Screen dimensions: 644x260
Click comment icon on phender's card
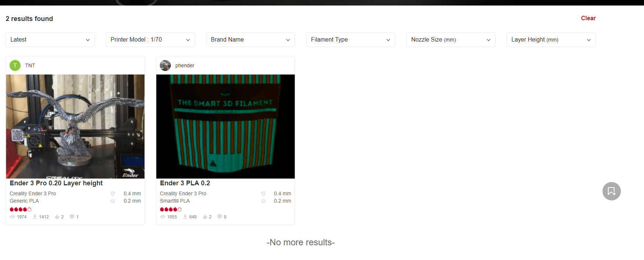[220, 217]
